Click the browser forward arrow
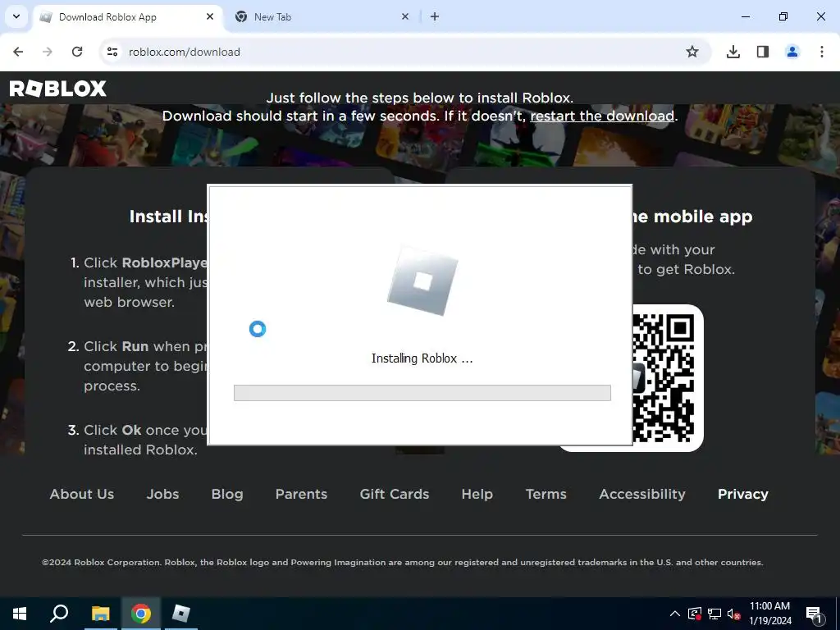840x630 pixels. tap(48, 52)
